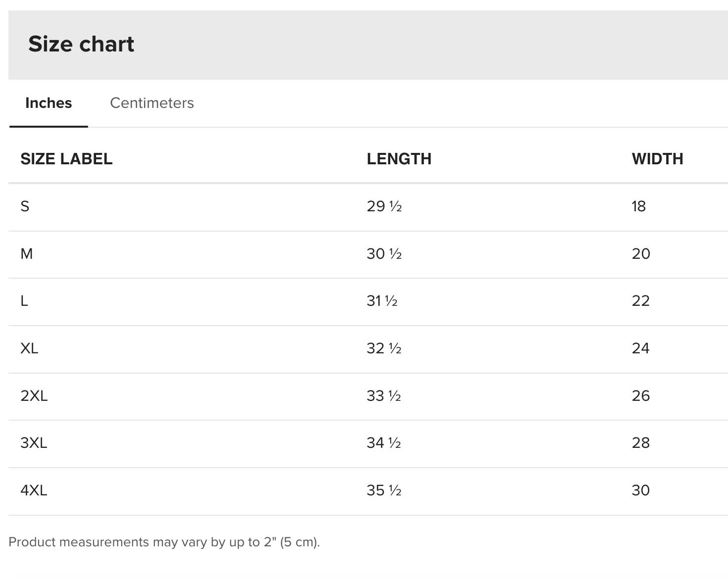Click the 2XL size label
The width and height of the screenshot is (728, 579).
tap(34, 396)
